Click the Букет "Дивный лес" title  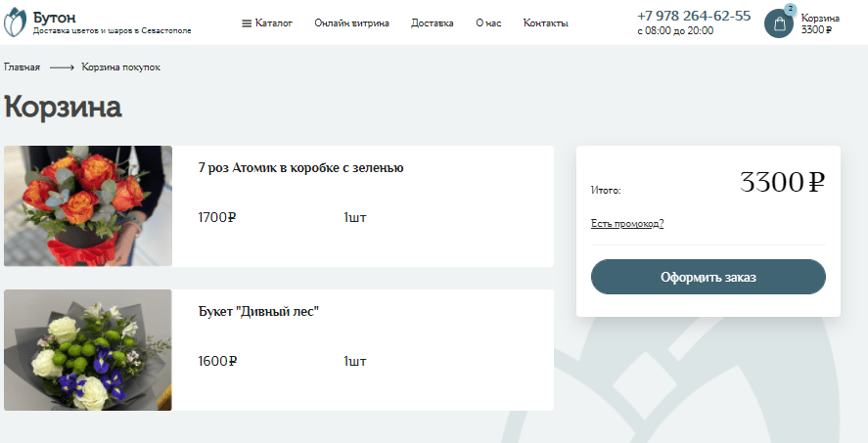pos(258,311)
